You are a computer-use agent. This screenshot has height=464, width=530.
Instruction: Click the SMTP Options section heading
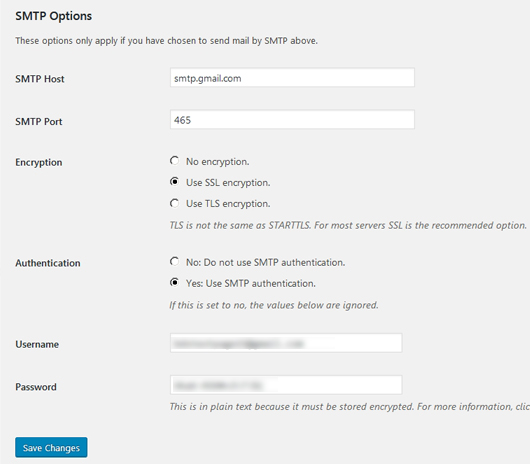(53, 16)
